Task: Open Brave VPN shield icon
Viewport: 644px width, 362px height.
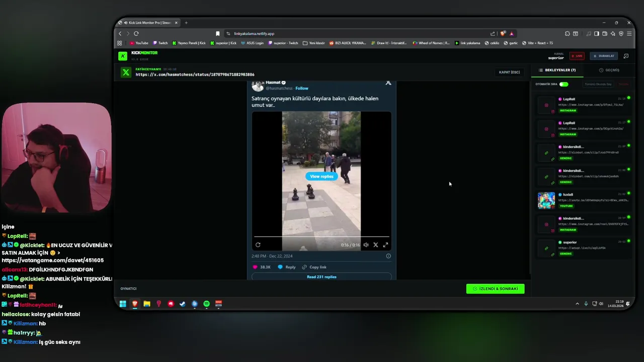Action: [x=621, y=34]
